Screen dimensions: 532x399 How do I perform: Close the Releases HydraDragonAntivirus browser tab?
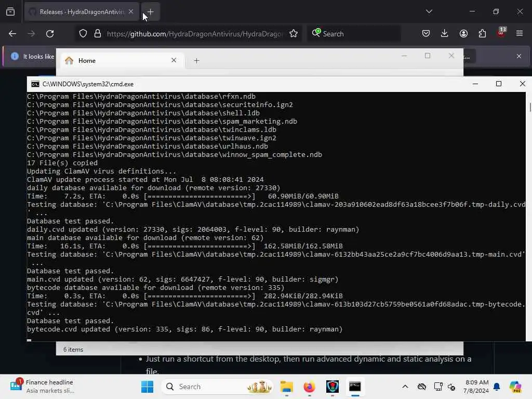pos(131,12)
